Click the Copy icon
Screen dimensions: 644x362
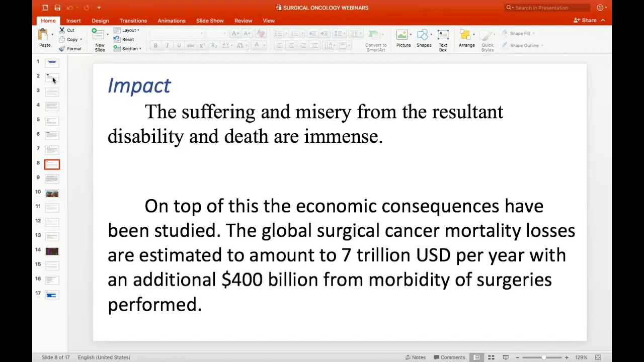pyautogui.click(x=62, y=39)
